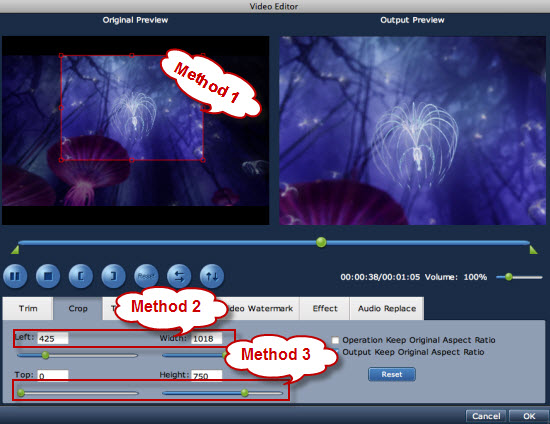
Task: Toggle Output Keep Original Aspect Ratio
Action: point(336,352)
